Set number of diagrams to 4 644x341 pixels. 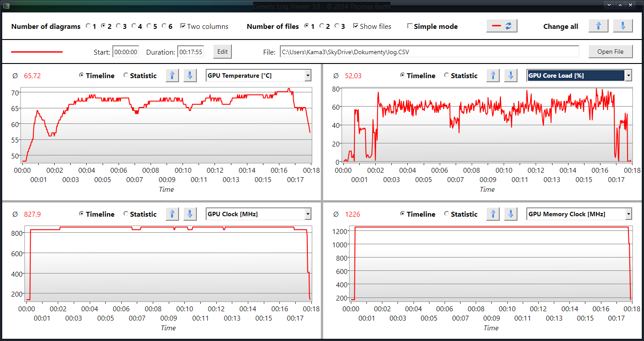(134, 26)
